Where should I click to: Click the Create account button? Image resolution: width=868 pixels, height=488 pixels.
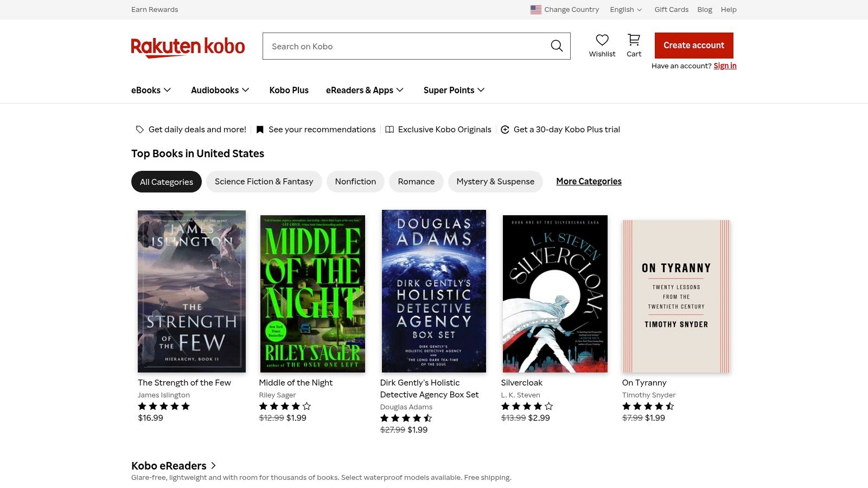coord(693,46)
